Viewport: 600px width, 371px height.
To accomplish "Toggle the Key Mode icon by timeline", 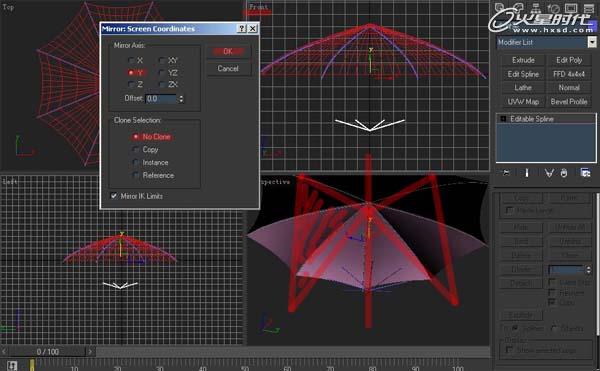I will [x=12, y=366].
